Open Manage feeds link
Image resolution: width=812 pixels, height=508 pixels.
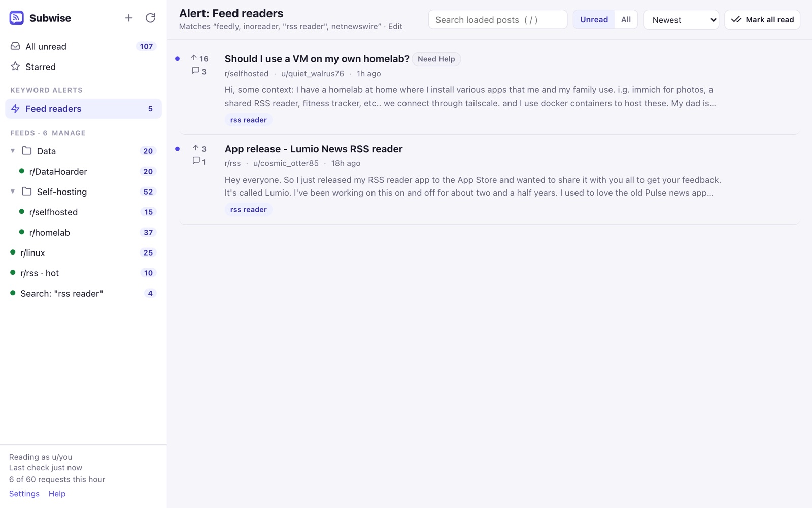click(69, 133)
